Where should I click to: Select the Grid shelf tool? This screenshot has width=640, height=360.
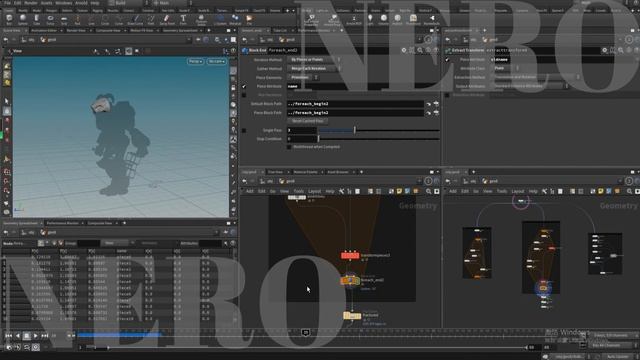point(64,19)
